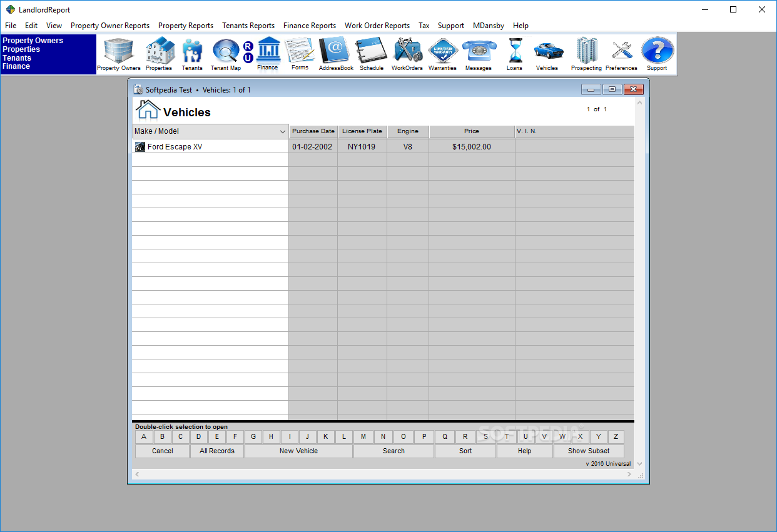Open the Property Owner Reports menu
This screenshot has width=777, height=532.
[x=110, y=26]
